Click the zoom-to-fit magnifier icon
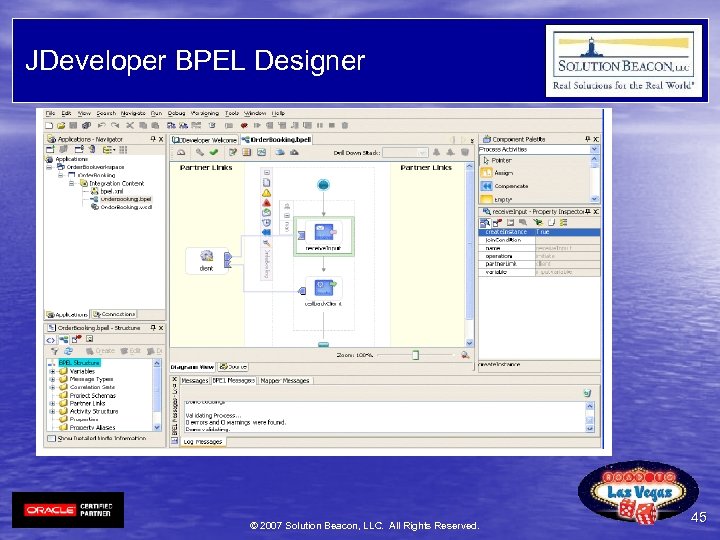This screenshot has height=540, width=720. click(465, 354)
